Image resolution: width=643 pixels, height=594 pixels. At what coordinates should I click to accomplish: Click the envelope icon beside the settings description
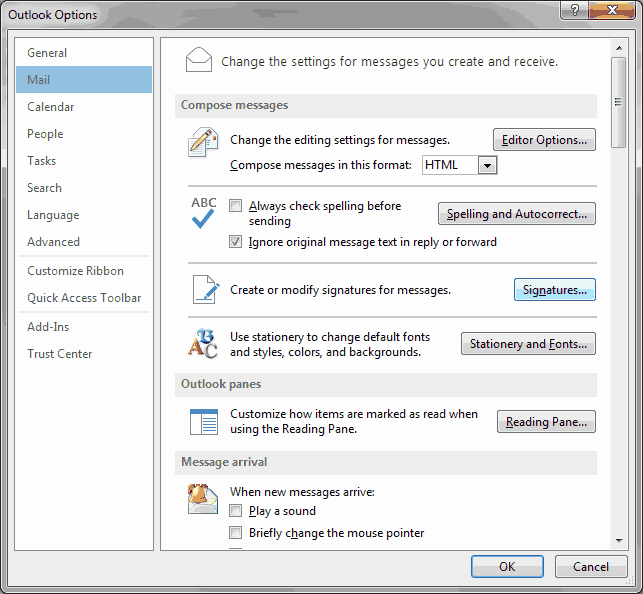[199, 60]
